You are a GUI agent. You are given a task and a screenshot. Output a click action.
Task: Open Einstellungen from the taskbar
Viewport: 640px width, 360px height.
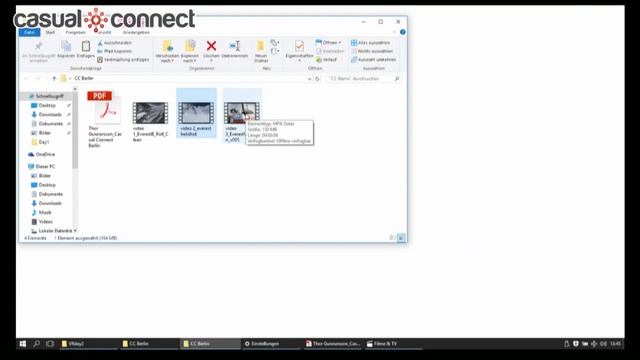[271, 344]
